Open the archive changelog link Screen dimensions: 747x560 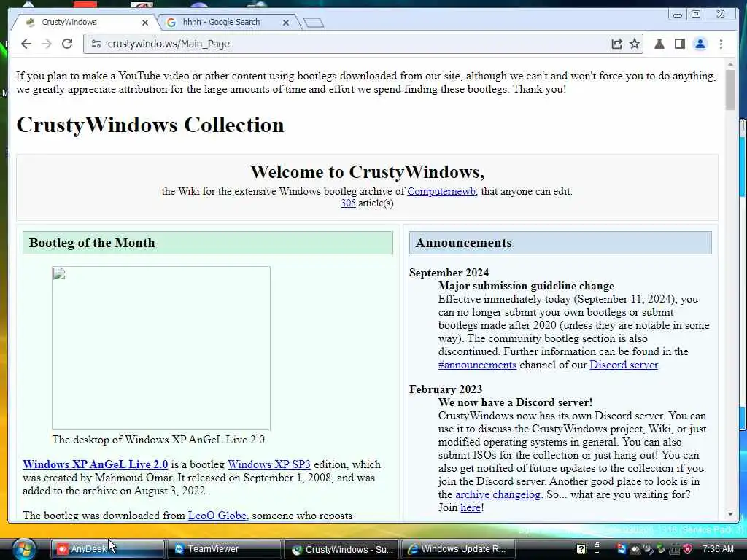498,494
